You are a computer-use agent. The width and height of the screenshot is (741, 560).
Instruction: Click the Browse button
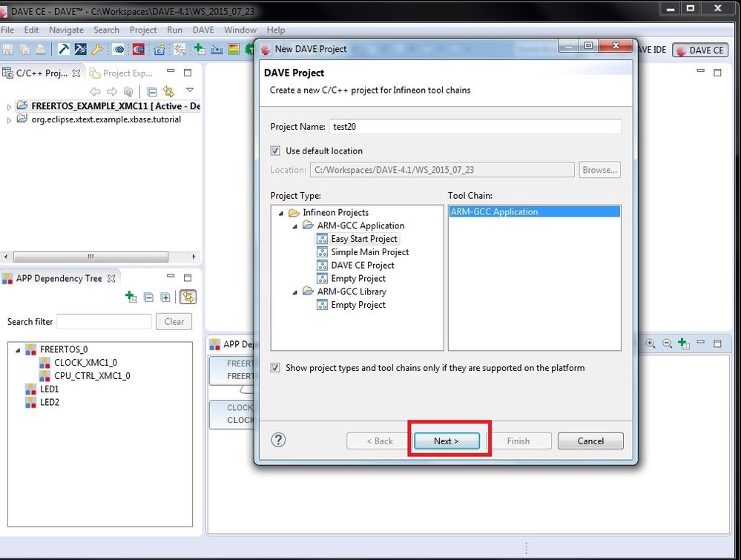pos(600,170)
